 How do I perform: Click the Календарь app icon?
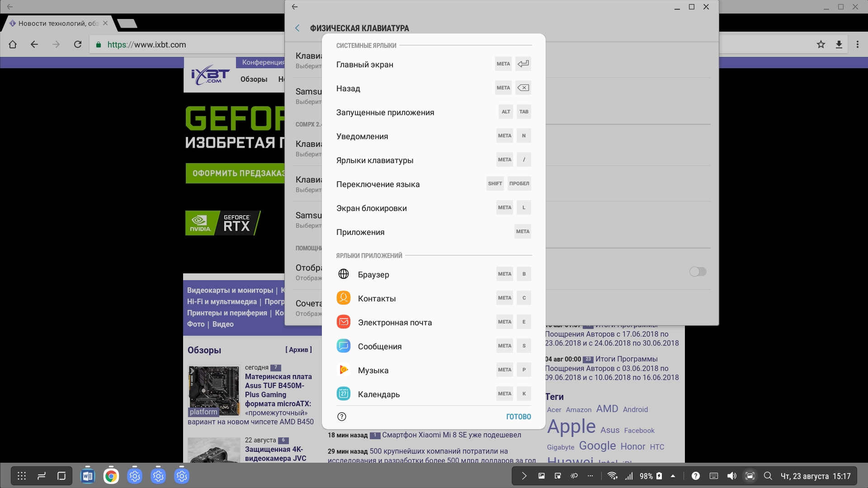[344, 394]
